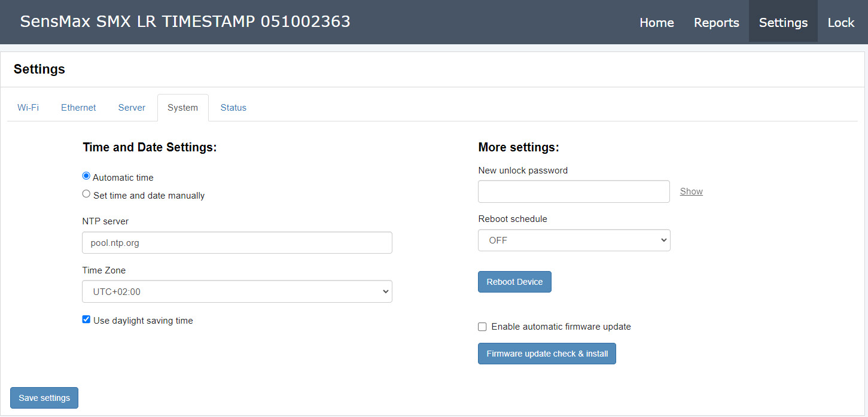Switch to the Wi-Fi tab
The width and height of the screenshot is (868, 417).
(28, 108)
